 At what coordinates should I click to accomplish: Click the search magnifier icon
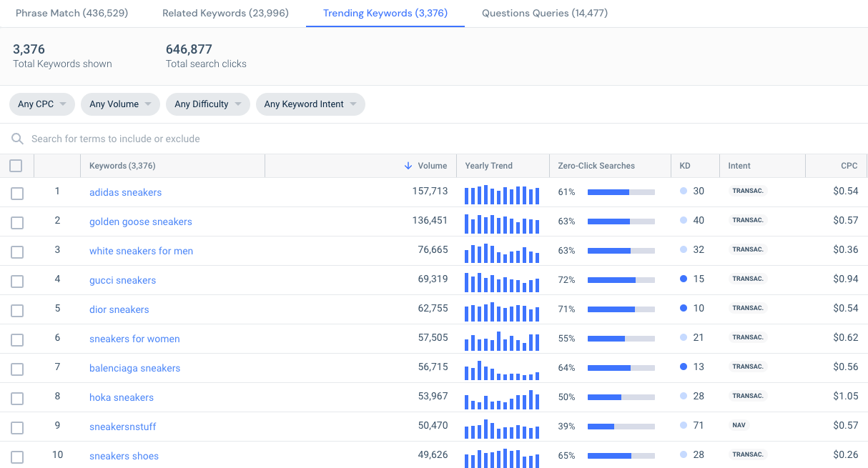pos(17,139)
